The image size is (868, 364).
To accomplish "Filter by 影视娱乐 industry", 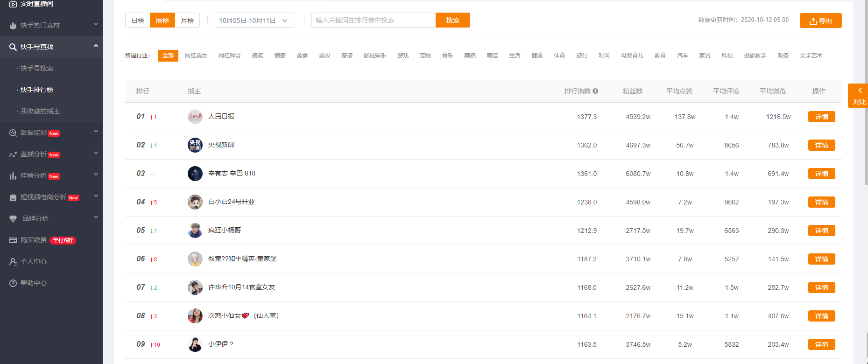I will coord(375,56).
